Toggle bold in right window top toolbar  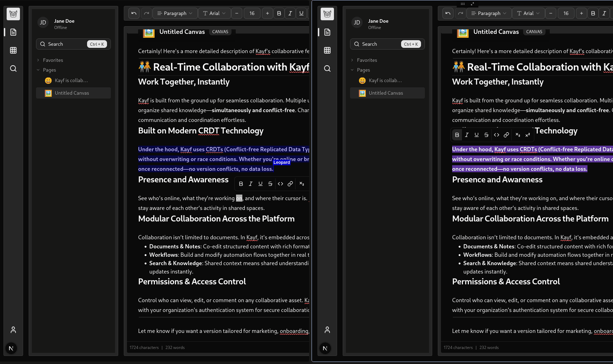click(x=593, y=13)
